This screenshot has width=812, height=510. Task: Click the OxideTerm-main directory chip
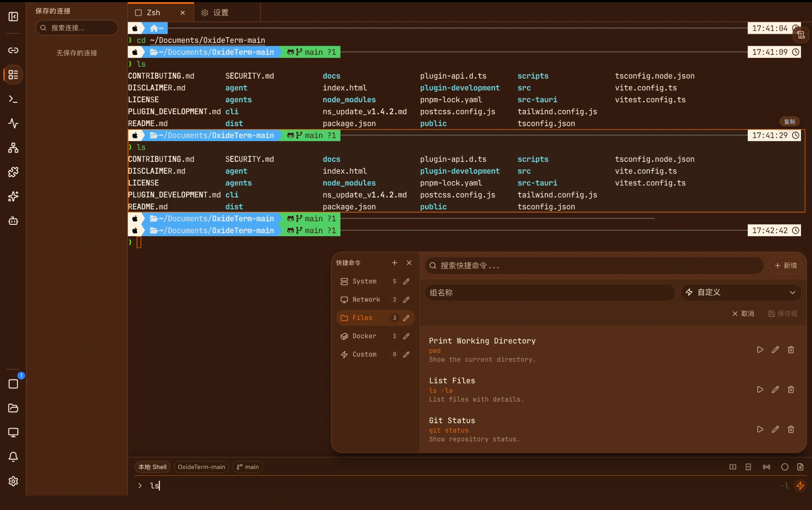pyautogui.click(x=201, y=467)
